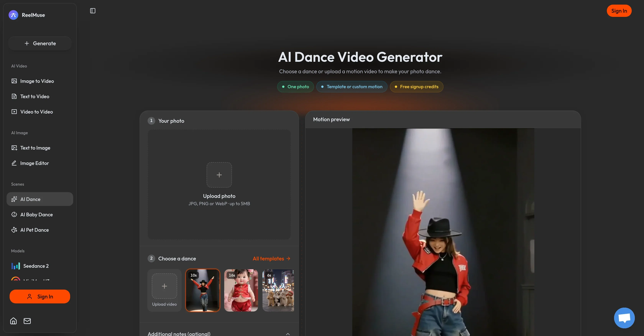The width and height of the screenshot is (644, 336).
Task: Click the Image to Video picture icon
Action: [14, 81]
